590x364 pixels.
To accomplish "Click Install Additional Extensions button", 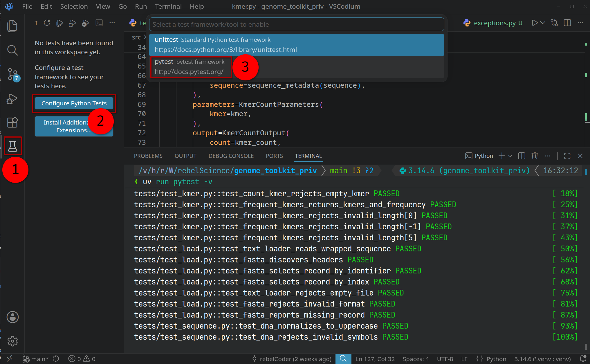I will tap(74, 126).
